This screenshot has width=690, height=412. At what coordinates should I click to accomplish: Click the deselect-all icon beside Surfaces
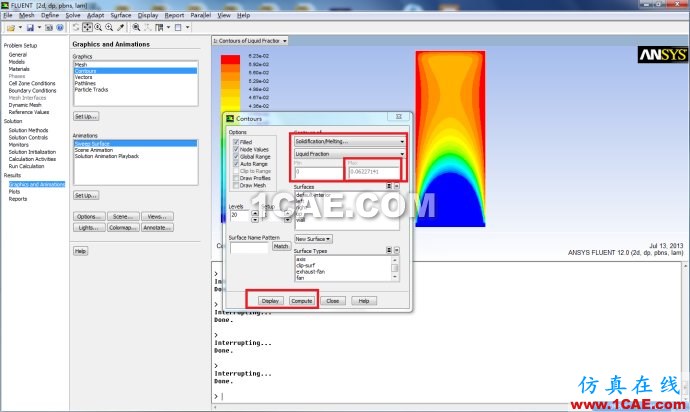[x=396, y=186]
